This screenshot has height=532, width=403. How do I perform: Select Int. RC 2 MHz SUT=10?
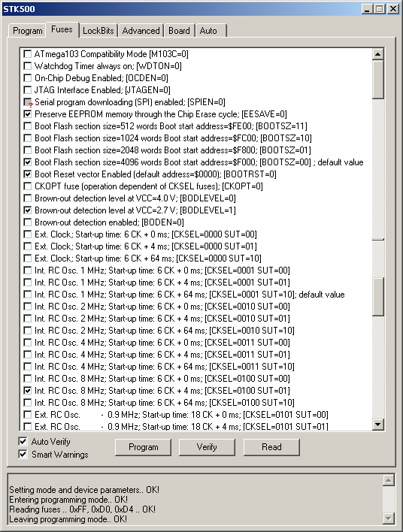click(27, 331)
